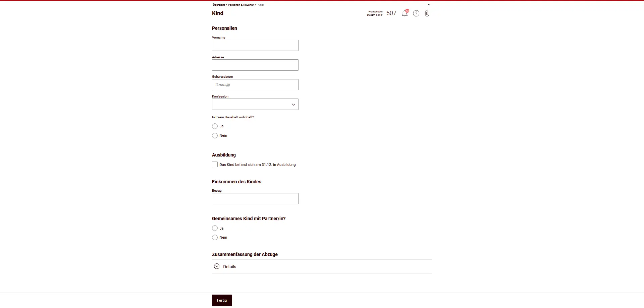Click the circled chevron icon beside Details

217,266
